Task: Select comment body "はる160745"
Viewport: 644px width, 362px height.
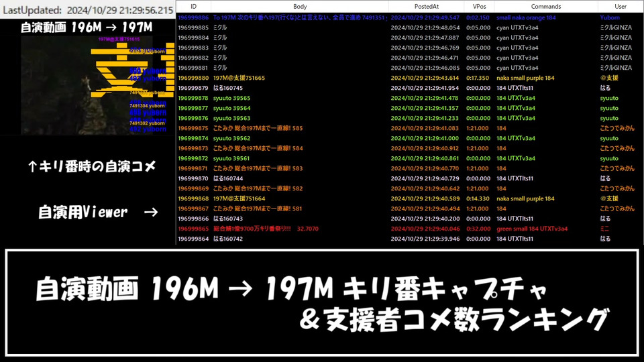Action: (228, 88)
